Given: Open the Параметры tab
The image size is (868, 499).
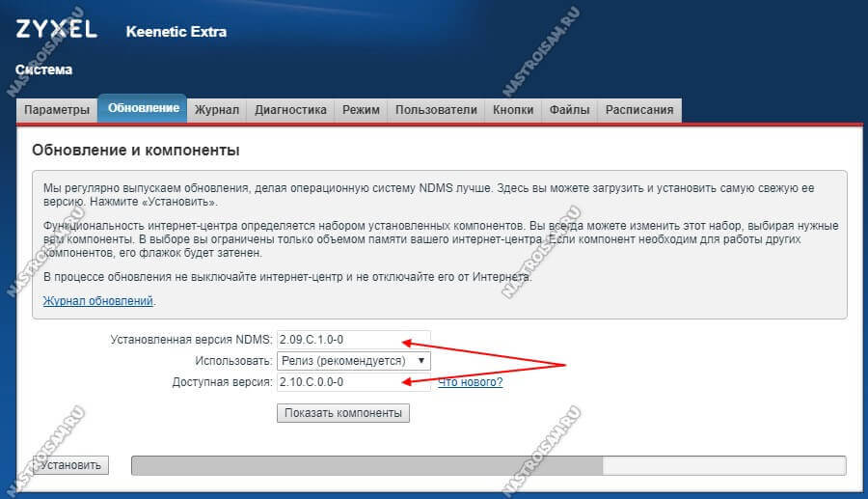Looking at the screenshot, I should pos(57,110).
